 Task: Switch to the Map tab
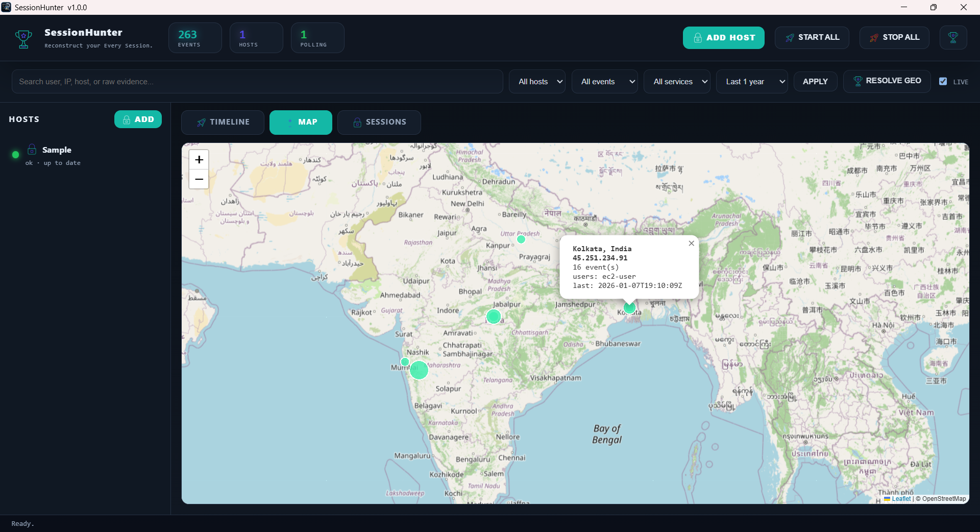[x=301, y=122]
